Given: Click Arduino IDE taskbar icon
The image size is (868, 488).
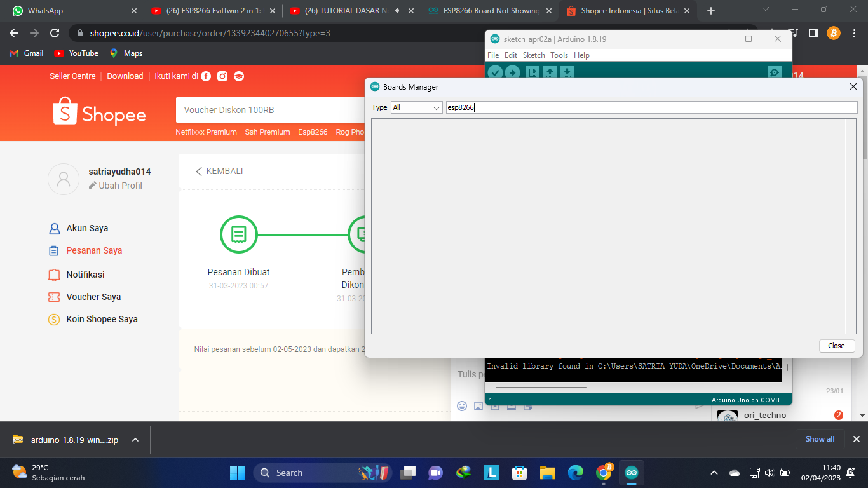Looking at the screenshot, I should coord(631,473).
